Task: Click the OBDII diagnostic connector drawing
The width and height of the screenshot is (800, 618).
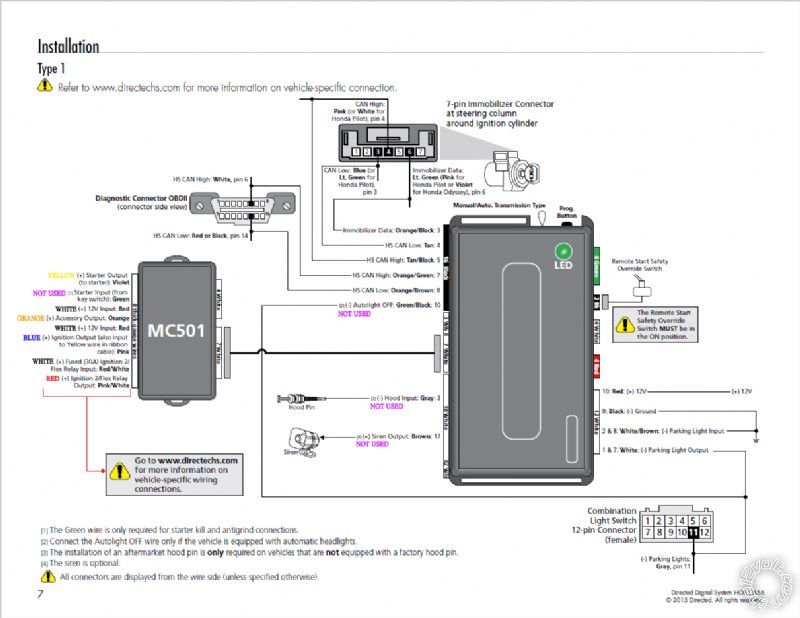Action: (243, 206)
